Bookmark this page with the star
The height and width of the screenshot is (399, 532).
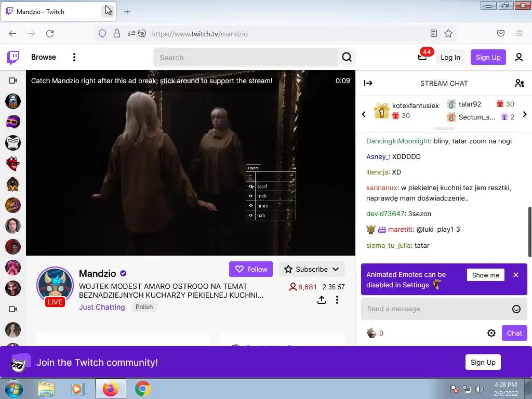click(x=448, y=33)
